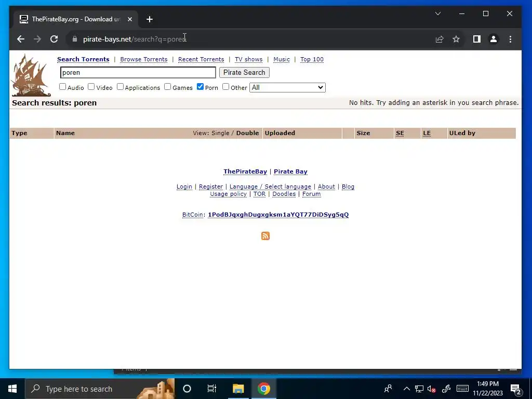Screen dimensions: 532x399
Task: Sort by the Uploaded column header
Action: coord(280,133)
